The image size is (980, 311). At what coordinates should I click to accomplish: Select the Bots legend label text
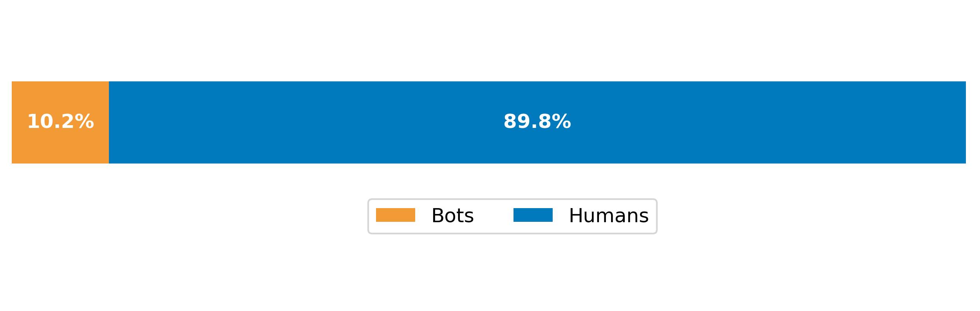pyautogui.click(x=452, y=216)
